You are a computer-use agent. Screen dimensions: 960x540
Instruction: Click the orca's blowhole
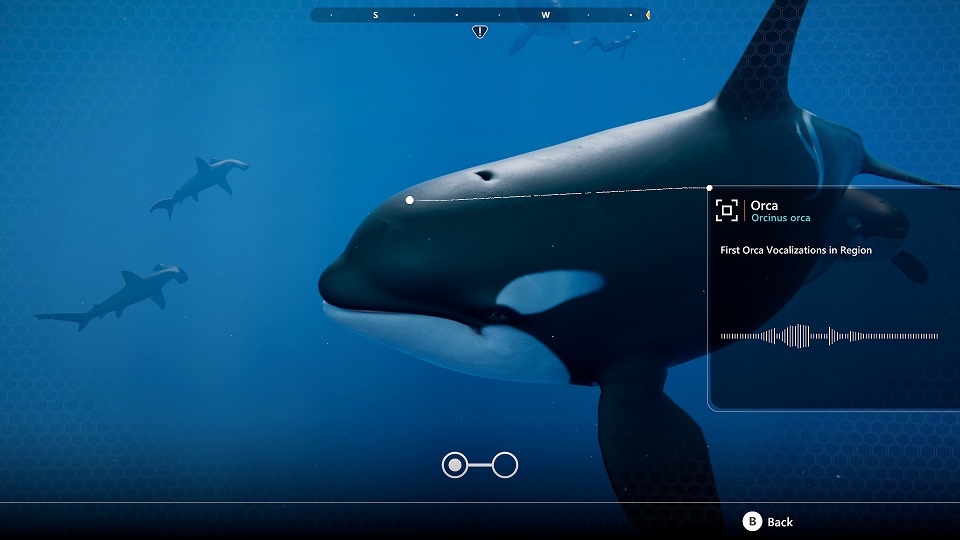pyautogui.click(x=485, y=176)
